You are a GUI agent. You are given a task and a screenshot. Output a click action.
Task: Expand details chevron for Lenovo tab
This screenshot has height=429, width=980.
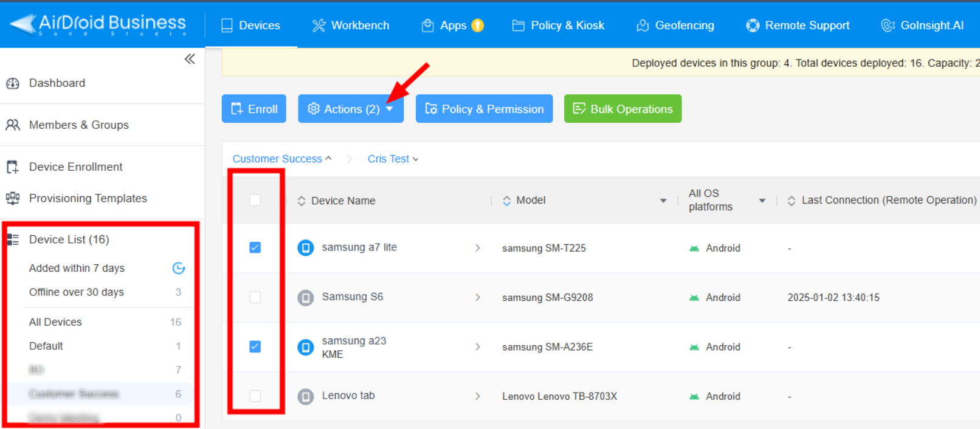tap(478, 397)
